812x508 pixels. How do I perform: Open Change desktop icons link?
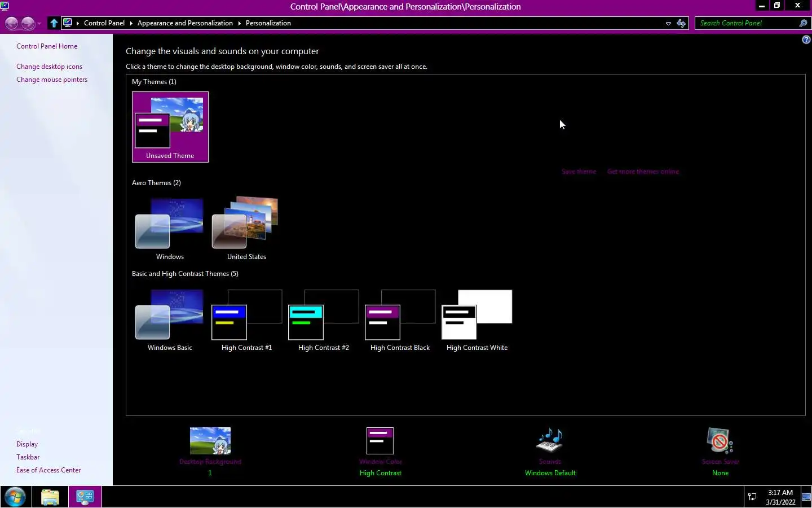click(49, 67)
